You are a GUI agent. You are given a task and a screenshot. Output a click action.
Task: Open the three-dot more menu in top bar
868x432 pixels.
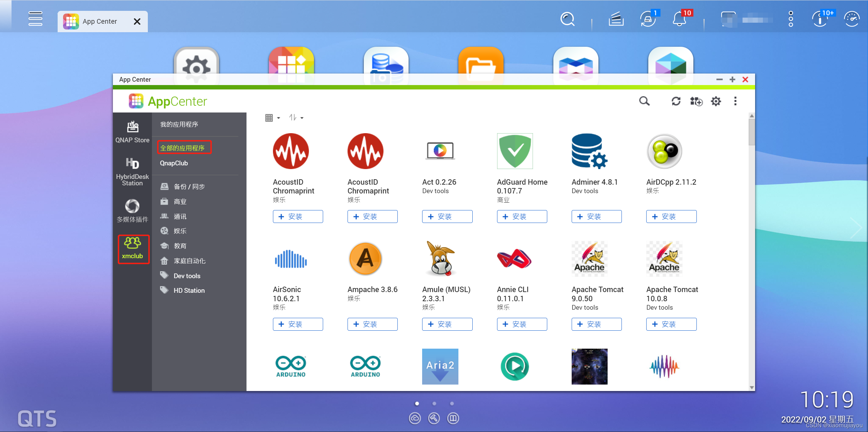[x=791, y=19]
